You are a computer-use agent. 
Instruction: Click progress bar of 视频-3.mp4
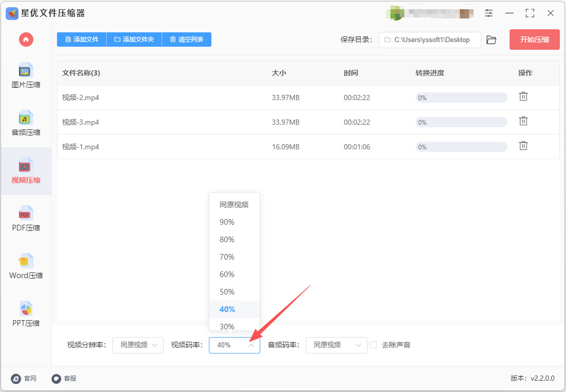click(x=461, y=122)
